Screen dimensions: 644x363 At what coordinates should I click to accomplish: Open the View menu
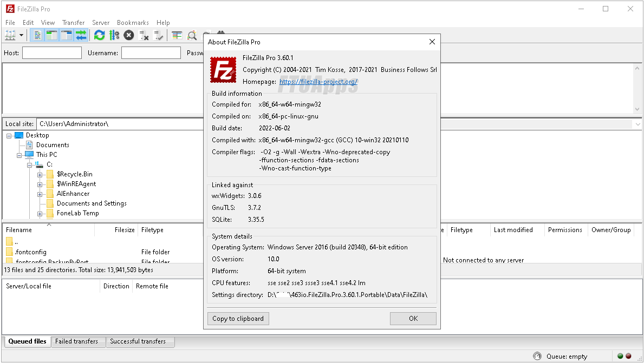[48, 23]
